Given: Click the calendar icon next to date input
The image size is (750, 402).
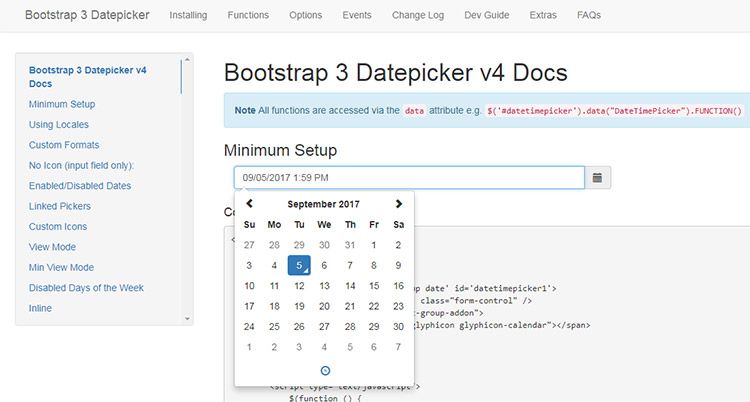Looking at the screenshot, I should tap(597, 177).
